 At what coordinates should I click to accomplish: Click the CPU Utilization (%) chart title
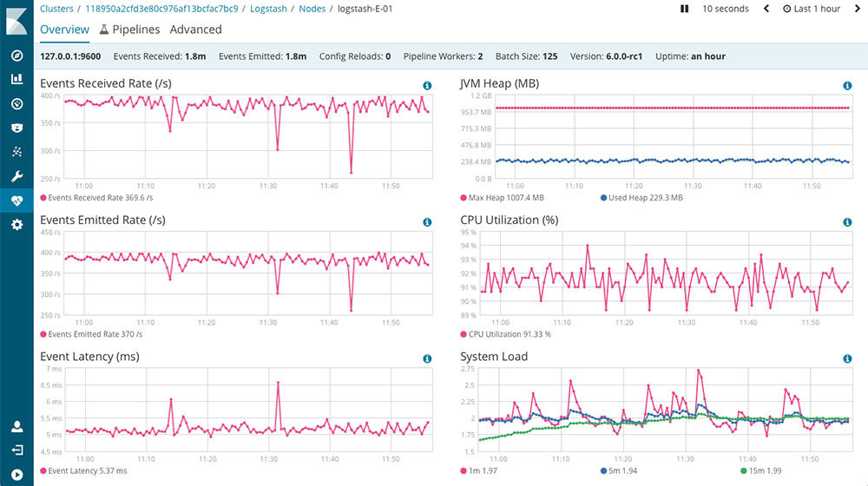[x=510, y=220]
